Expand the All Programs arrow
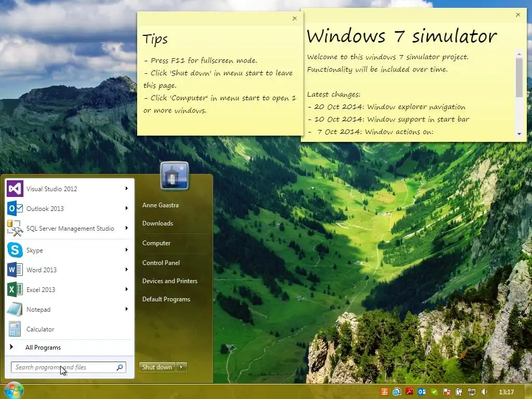 pos(11,347)
